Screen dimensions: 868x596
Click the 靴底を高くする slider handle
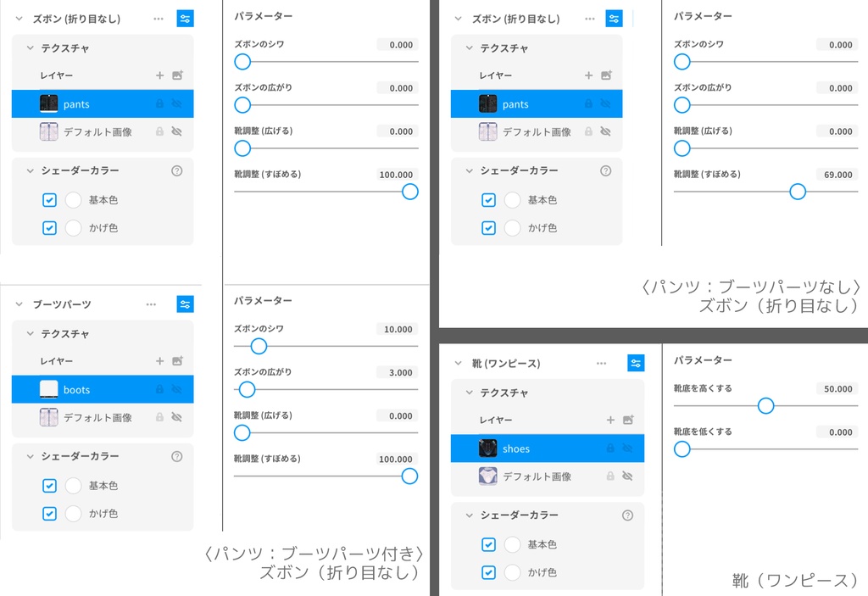coord(765,406)
